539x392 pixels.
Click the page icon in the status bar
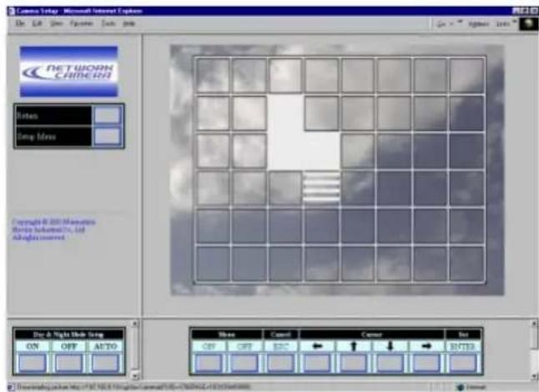point(11,387)
